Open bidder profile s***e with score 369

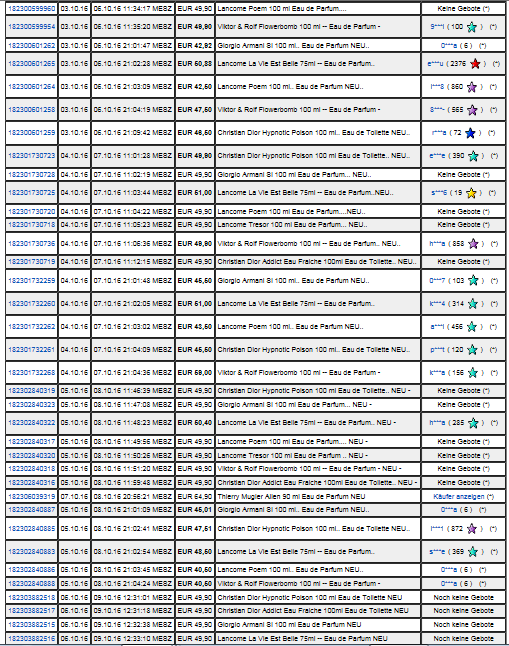pyautogui.click(x=437, y=552)
